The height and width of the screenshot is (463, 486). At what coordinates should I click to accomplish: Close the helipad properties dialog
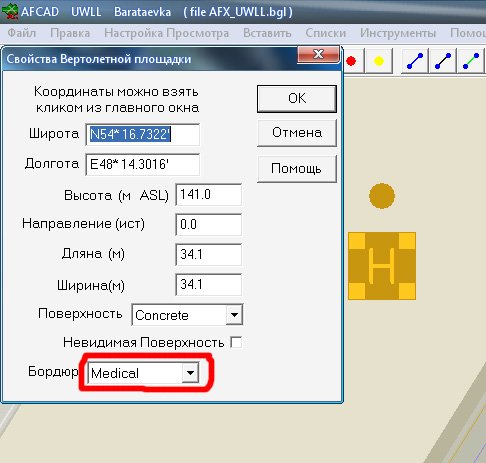(x=318, y=54)
